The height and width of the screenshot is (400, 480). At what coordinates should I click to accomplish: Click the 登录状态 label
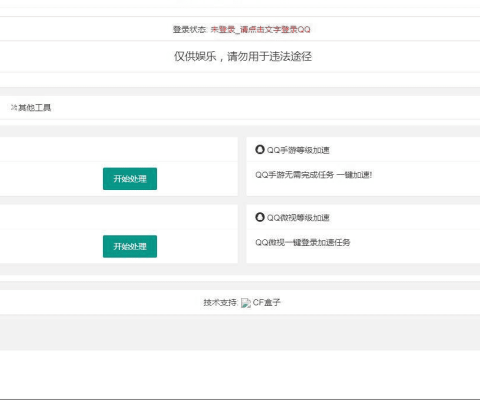[x=190, y=29]
